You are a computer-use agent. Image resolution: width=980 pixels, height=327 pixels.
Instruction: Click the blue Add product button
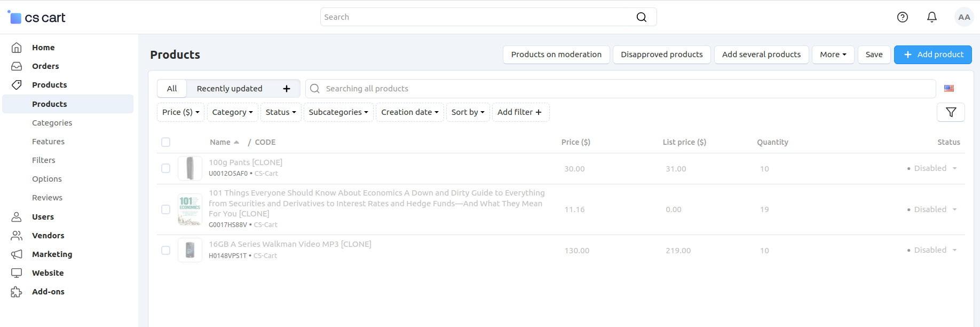(933, 54)
